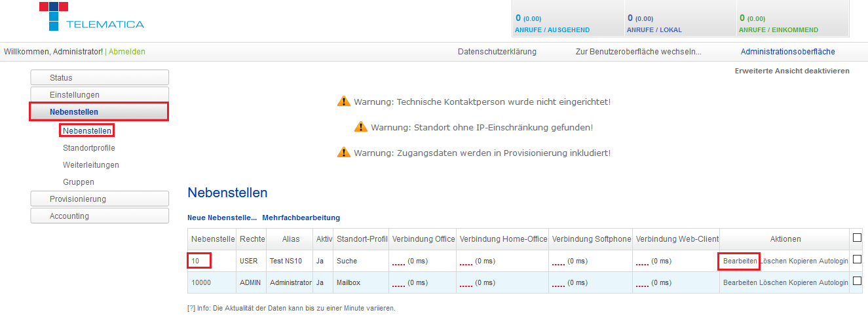Check the box for extension 10000 row

pyautogui.click(x=857, y=281)
